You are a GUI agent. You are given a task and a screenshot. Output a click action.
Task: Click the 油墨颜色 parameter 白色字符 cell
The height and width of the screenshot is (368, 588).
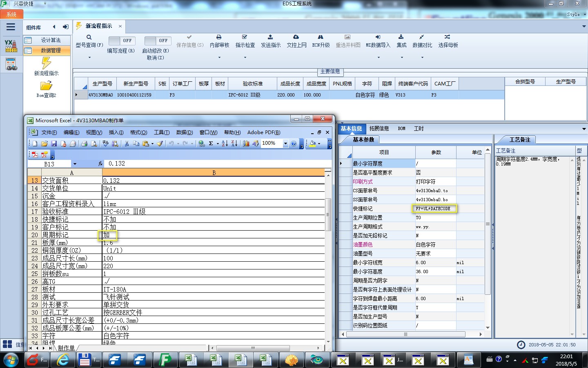435,245
